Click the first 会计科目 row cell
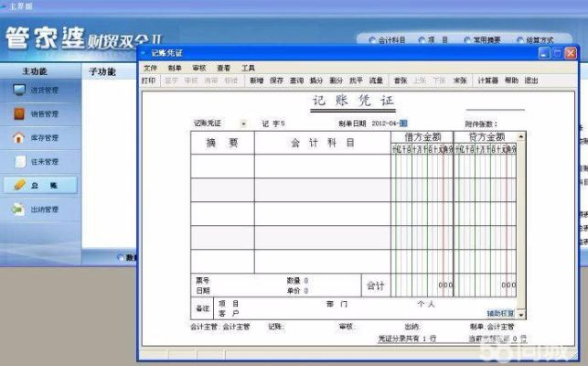The width and height of the screenshot is (588, 366). (x=323, y=166)
